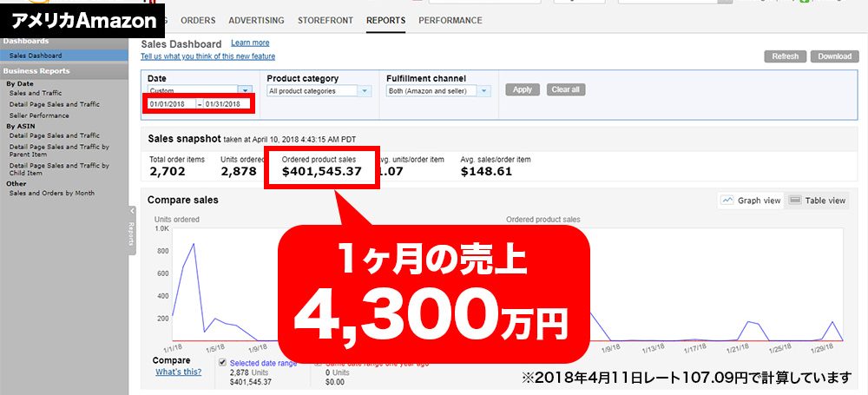Screen dimensions: 868x395
Task: Click the Business Reports sidebar header
Action: [36, 71]
